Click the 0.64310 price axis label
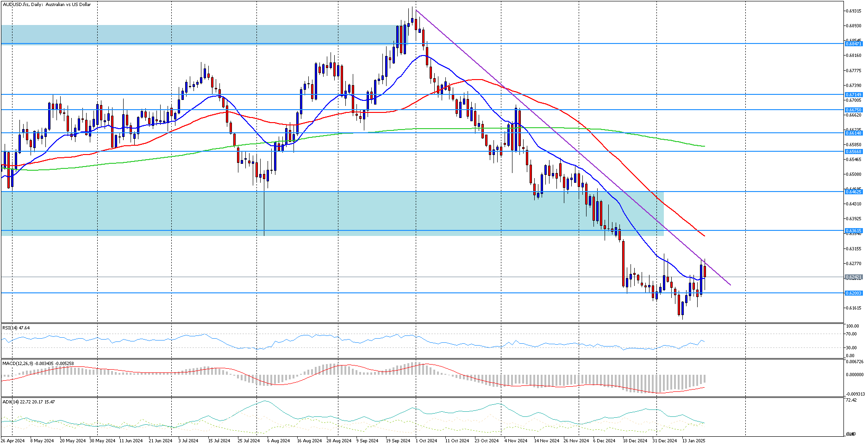 (x=854, y=204)
